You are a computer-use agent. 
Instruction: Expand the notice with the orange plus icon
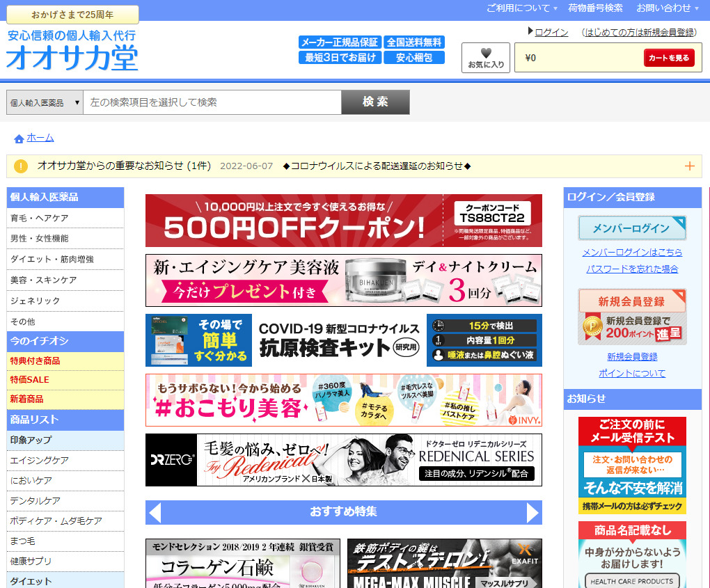[x=689, y=166]
